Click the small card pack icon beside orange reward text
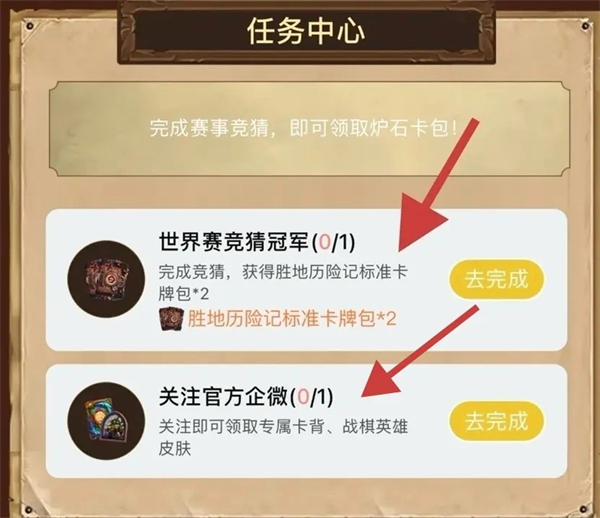The image size is (600, 518). [x=171, y=319]
